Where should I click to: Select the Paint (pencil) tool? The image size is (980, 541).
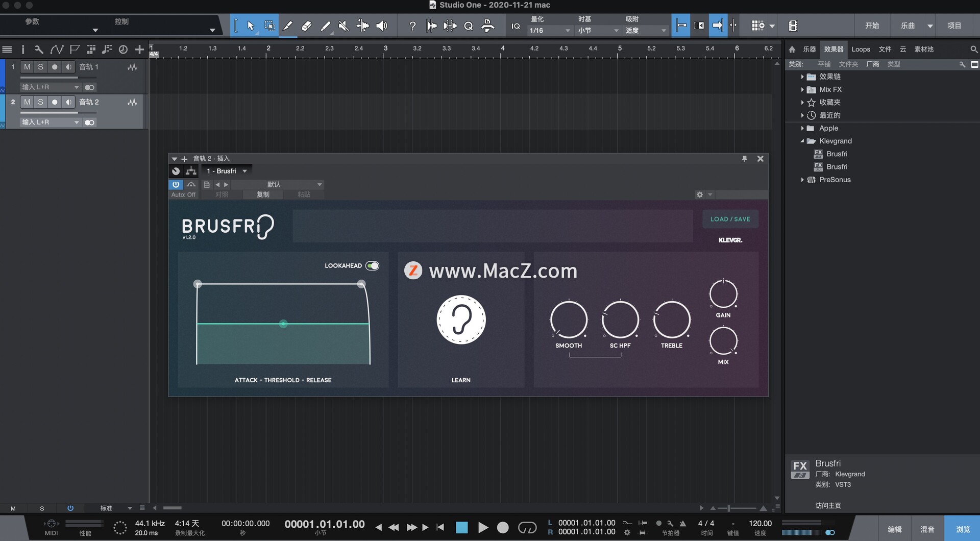coord(325,26)
